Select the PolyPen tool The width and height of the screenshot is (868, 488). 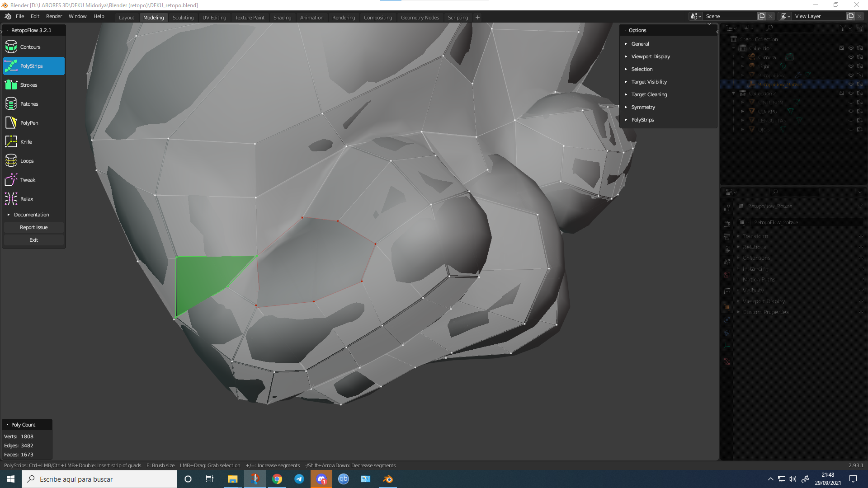click(29, 122)
